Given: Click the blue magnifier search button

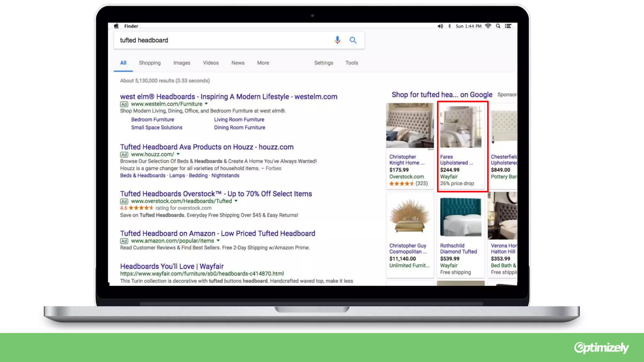Looking at the screenshot, I should click(x=353, y=40).
